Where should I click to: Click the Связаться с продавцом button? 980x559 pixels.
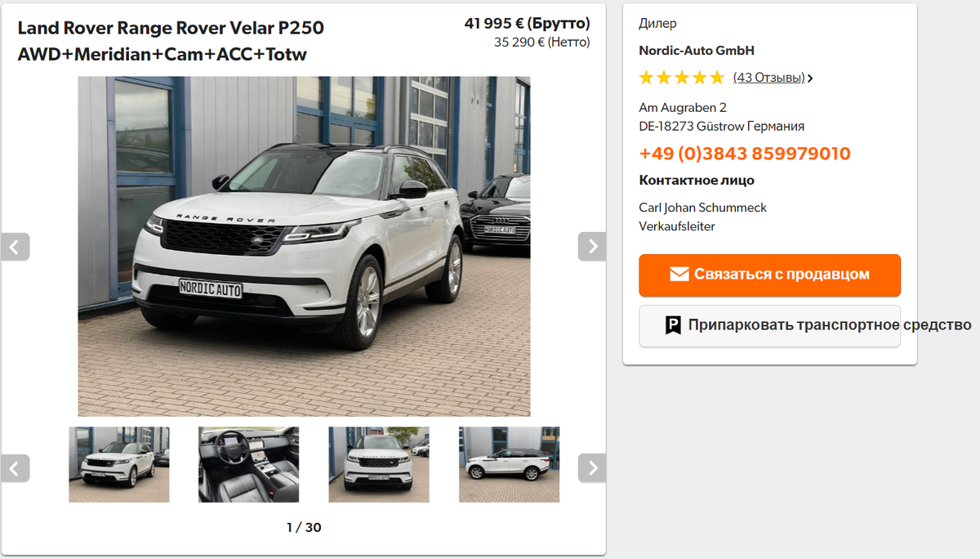point(769,275)
